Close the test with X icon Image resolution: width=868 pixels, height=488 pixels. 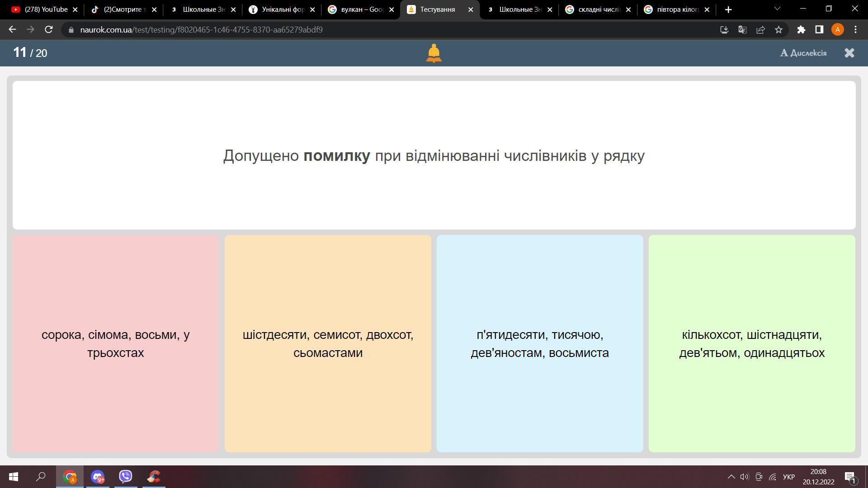pyautogui.click(x=849, y=53)
